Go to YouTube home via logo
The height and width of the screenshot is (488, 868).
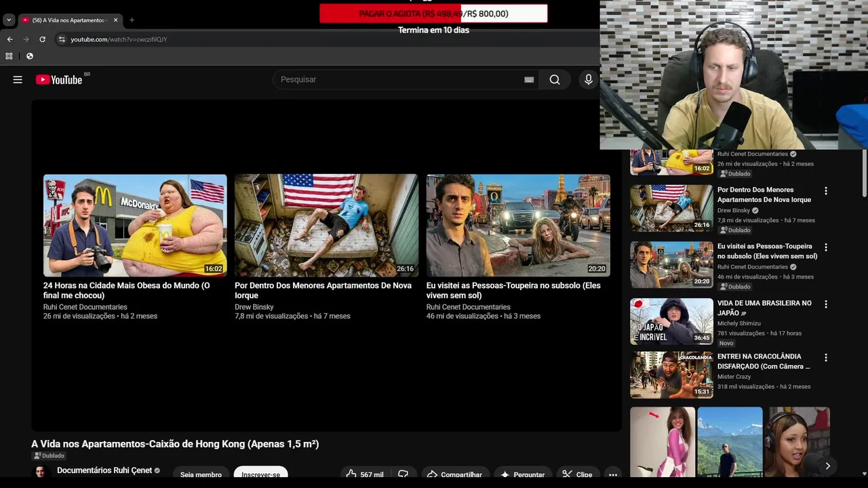click(59, 79)
